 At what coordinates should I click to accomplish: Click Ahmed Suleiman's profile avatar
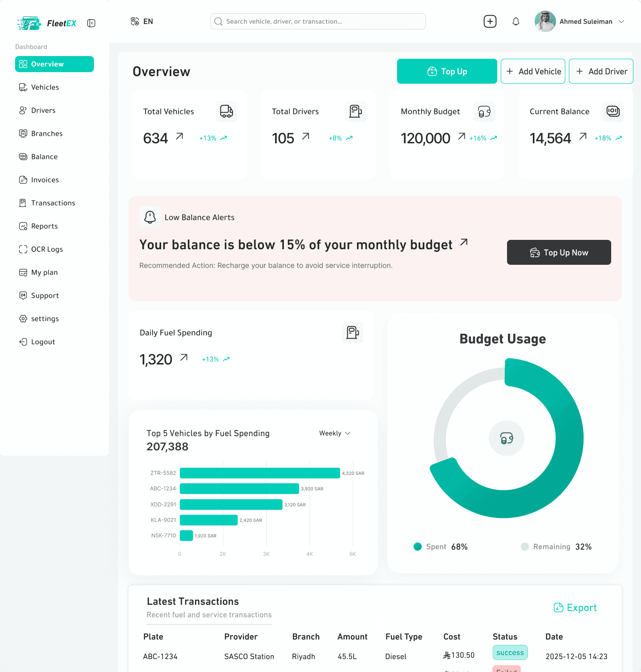(545, 21)
